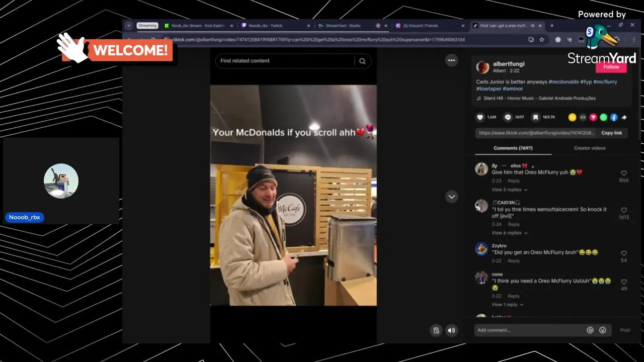
Task: Send to friends via red arrow icon
Action: coord(593,117)
